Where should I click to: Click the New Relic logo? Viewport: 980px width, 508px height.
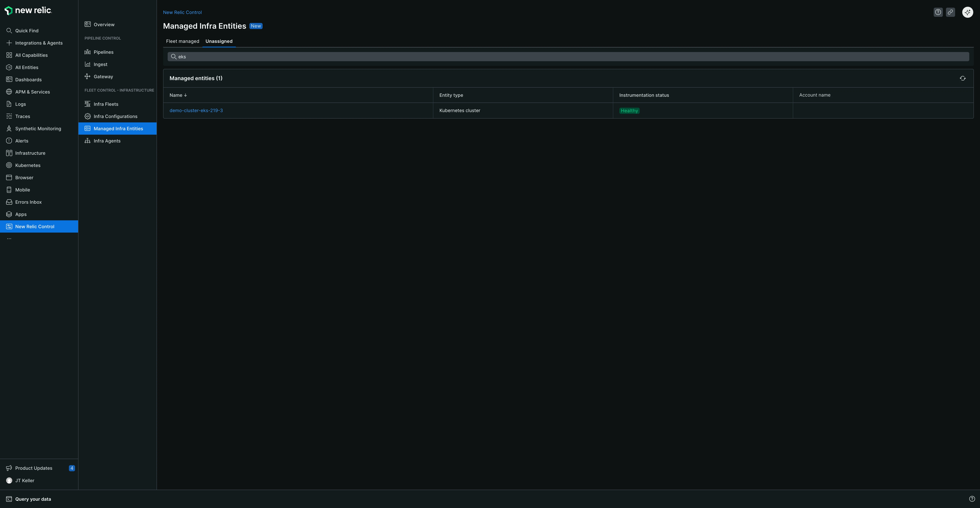28,11
